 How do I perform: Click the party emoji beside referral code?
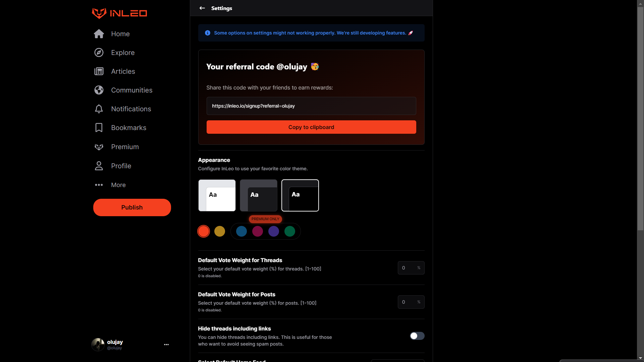tap(315, 66)
